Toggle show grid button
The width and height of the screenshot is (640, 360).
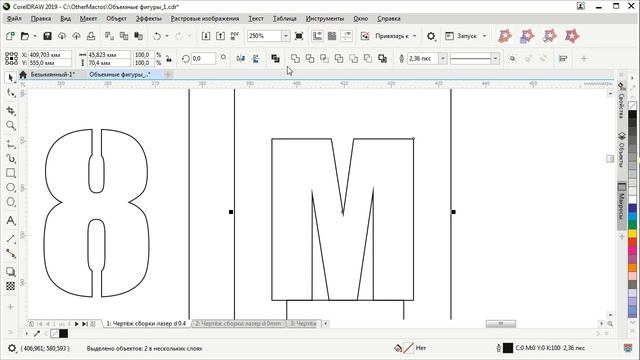[332, 36]
